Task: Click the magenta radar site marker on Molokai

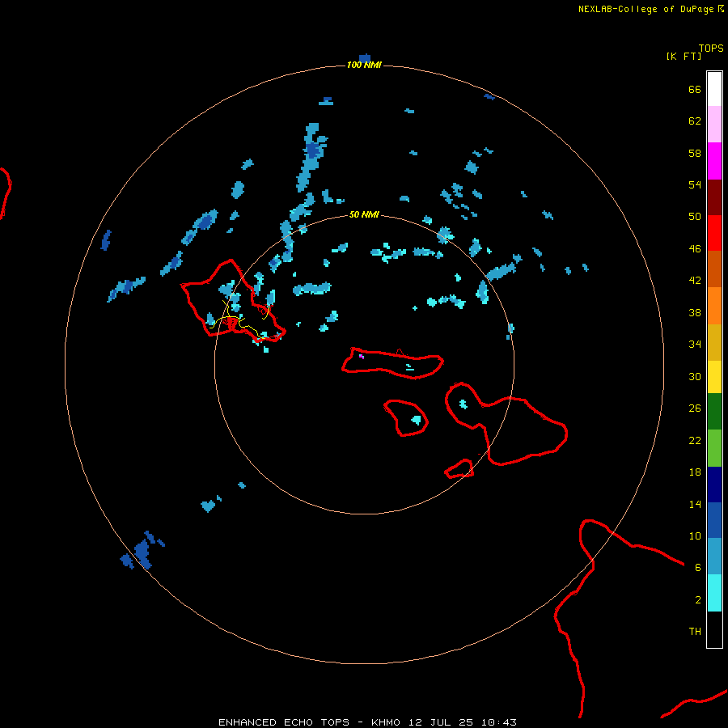Action: (362, 357)
